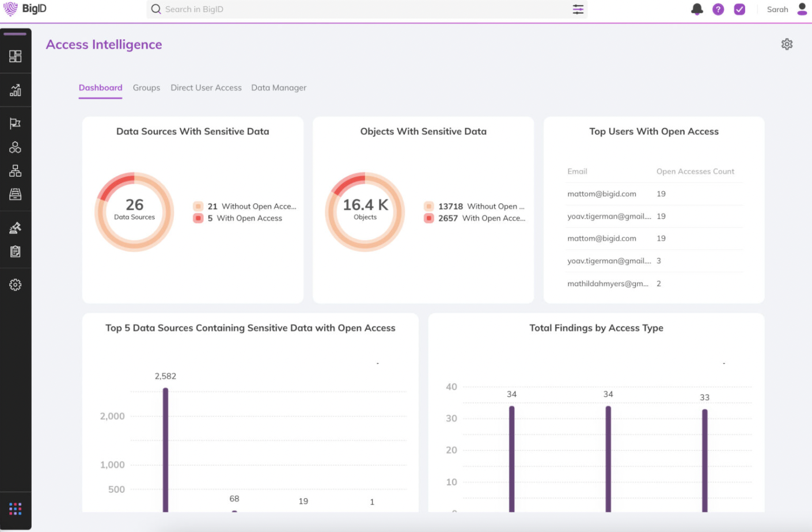Open the dashboard icon in sidebar
812x532 pixels.
tap(16, 56)
